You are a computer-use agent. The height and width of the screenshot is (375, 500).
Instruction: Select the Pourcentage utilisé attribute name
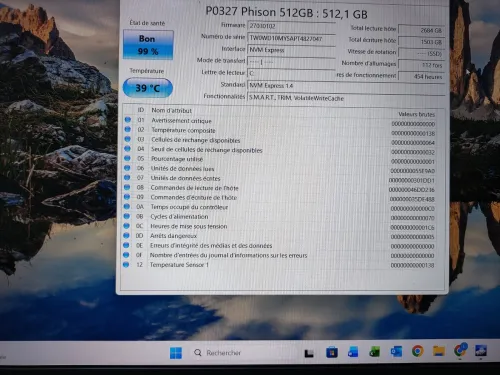(177, 159)
